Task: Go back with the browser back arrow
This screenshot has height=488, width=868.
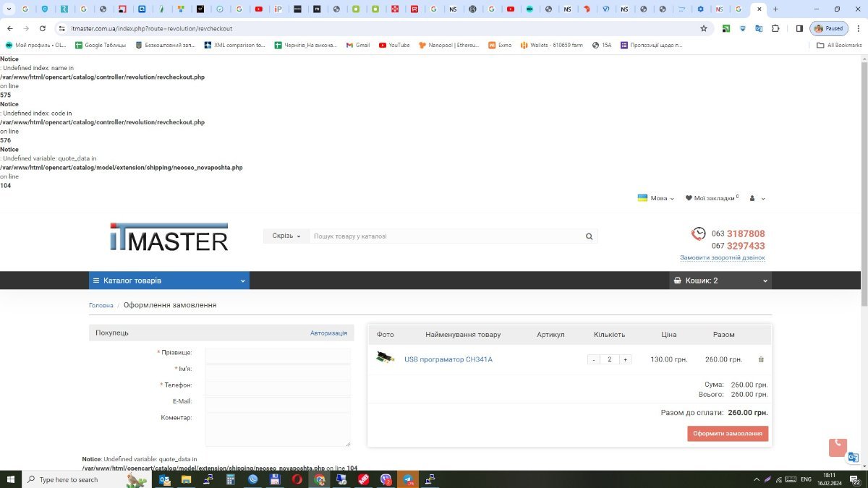Action: tap(9, 28)
